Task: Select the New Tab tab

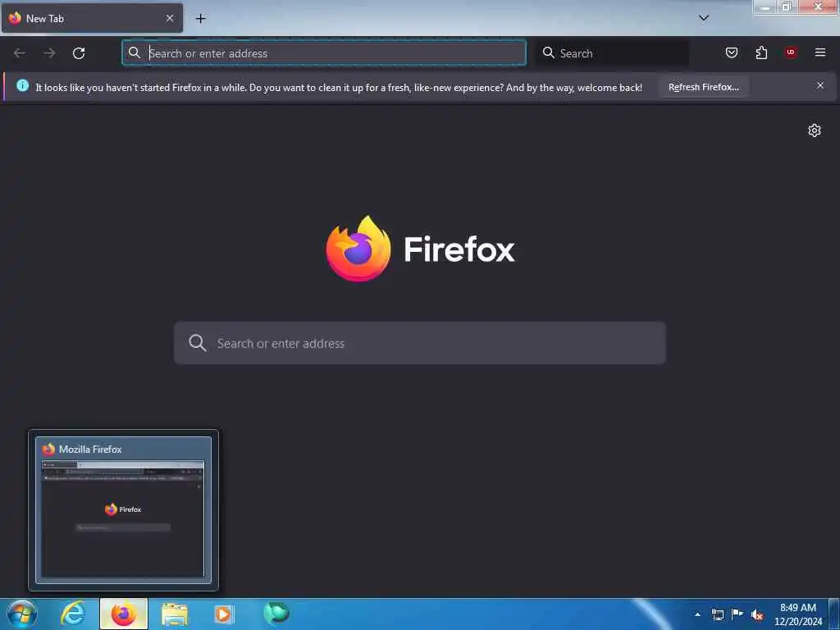Action: (92, 18)
